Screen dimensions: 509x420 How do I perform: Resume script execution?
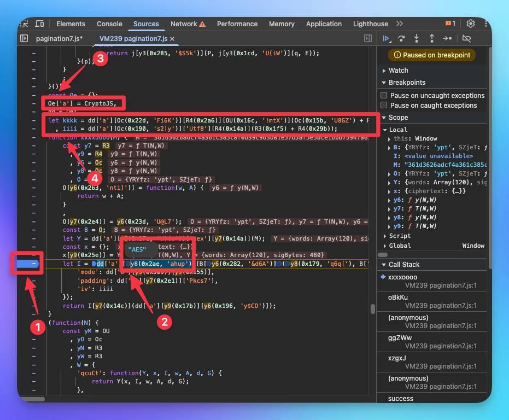point(387,39)
